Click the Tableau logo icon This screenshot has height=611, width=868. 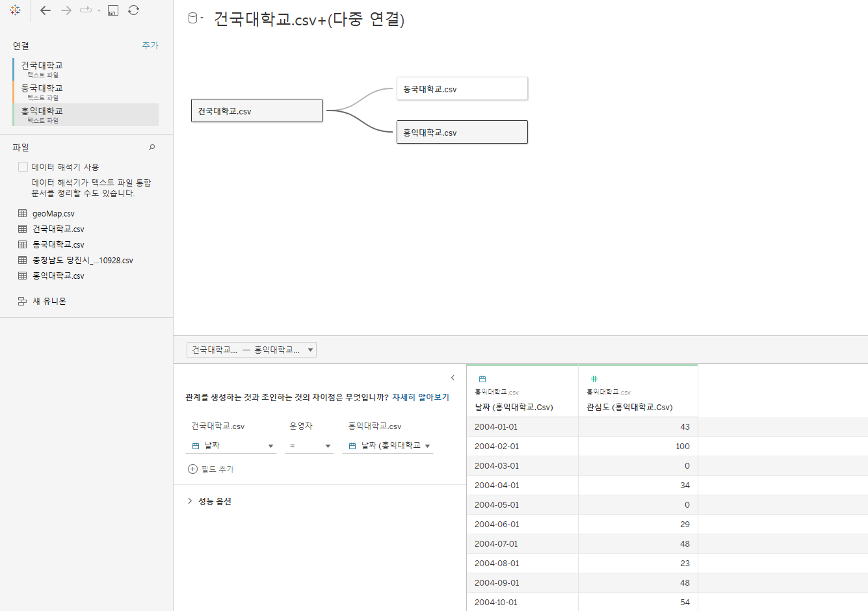coord(16,10)
